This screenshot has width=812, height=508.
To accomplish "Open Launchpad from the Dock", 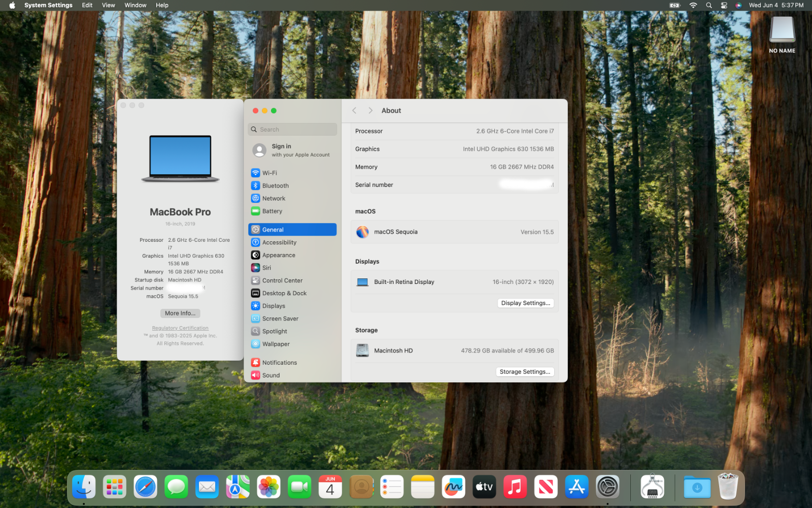I will 115,487.
